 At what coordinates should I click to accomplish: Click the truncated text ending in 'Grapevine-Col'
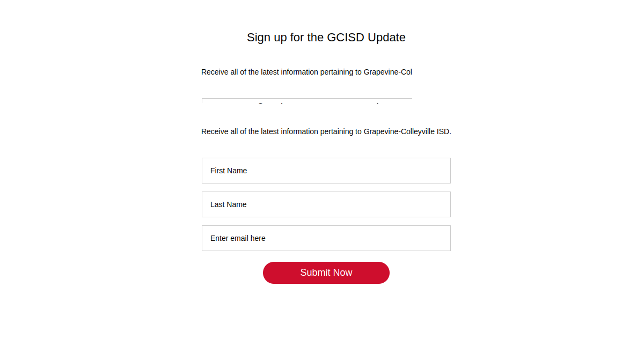(306, 72)
